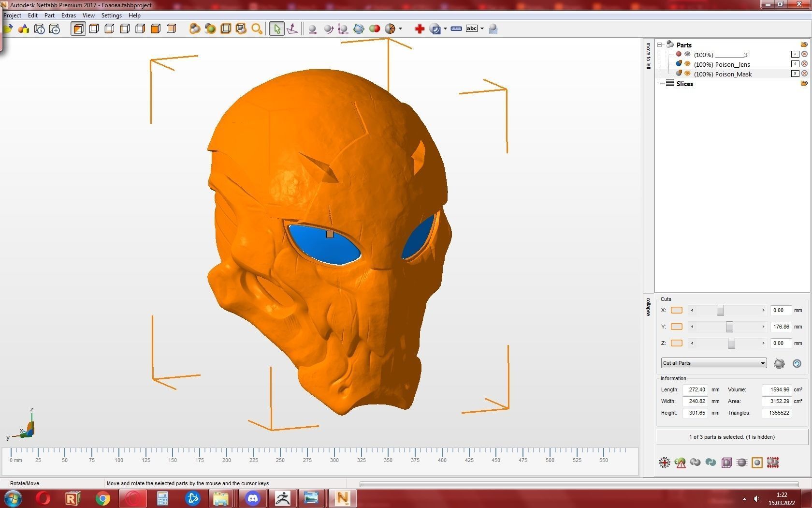Open the folder icon next to Parts
Image resolution: width=812 pixels, height=508 pixels.
pyautogui.click(x=804, y=45)
